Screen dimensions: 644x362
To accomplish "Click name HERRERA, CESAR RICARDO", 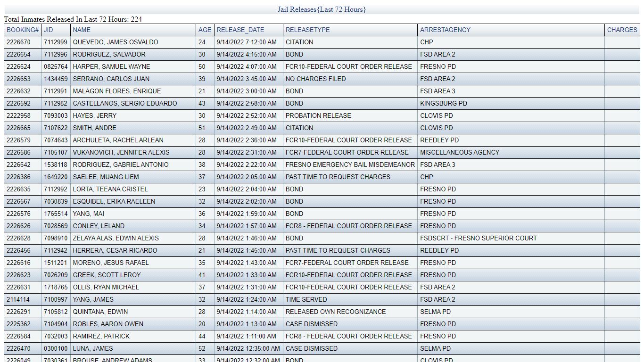I will point(115,250).
